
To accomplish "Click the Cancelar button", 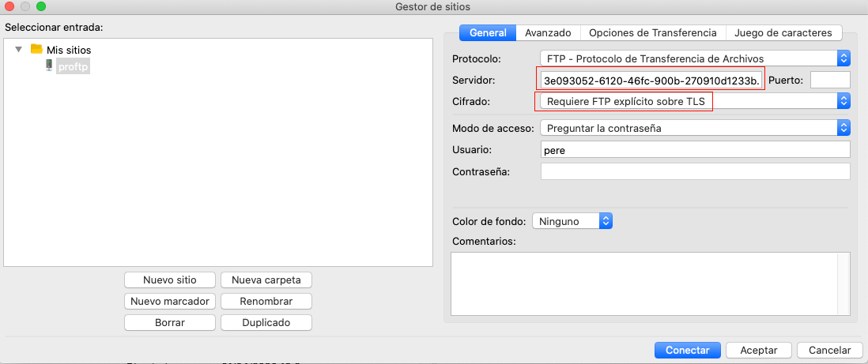I will (830, 350).
